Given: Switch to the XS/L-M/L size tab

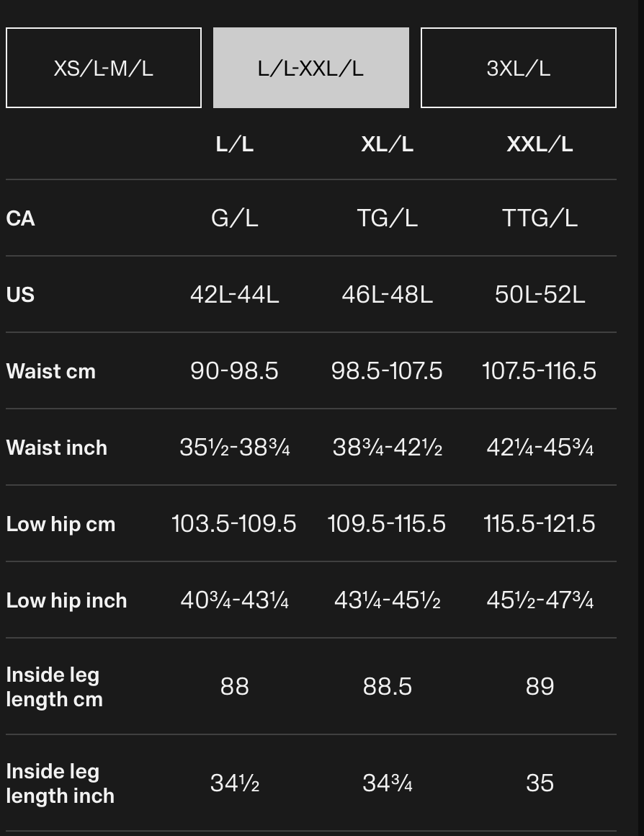Looking at the screenshot, I should (x=104, y=68).
